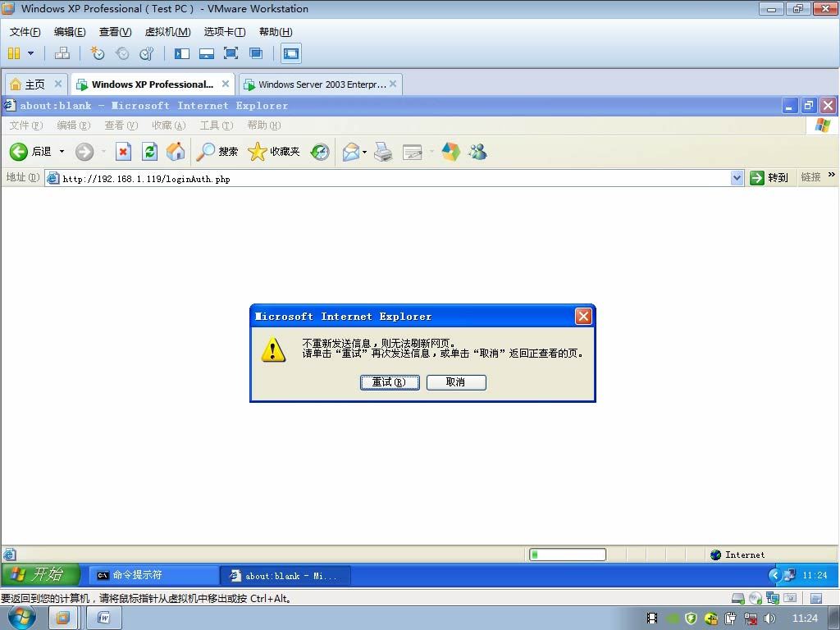Click the console view icon in VMware toolbar
Image resolution: width=840 pixels, height=630 pixels.
coord(291,53)
